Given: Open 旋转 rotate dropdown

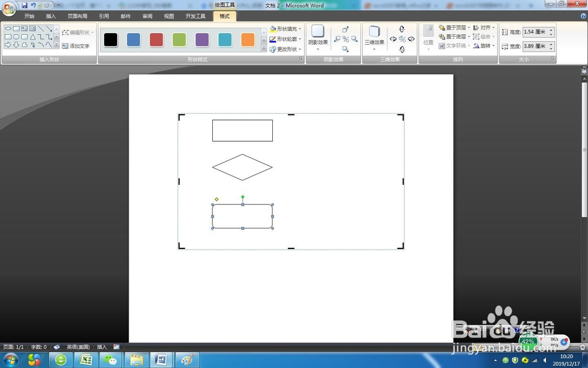Looking at the screenshot, I should (484, 46).
